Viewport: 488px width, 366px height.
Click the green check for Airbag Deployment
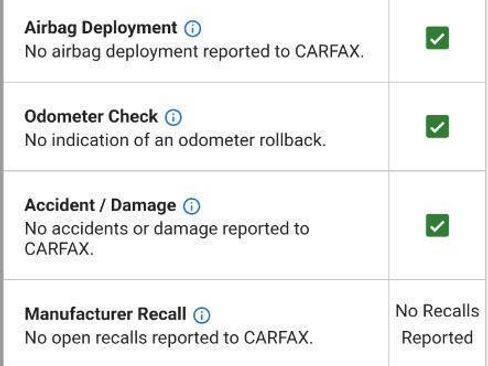(437, 38)
